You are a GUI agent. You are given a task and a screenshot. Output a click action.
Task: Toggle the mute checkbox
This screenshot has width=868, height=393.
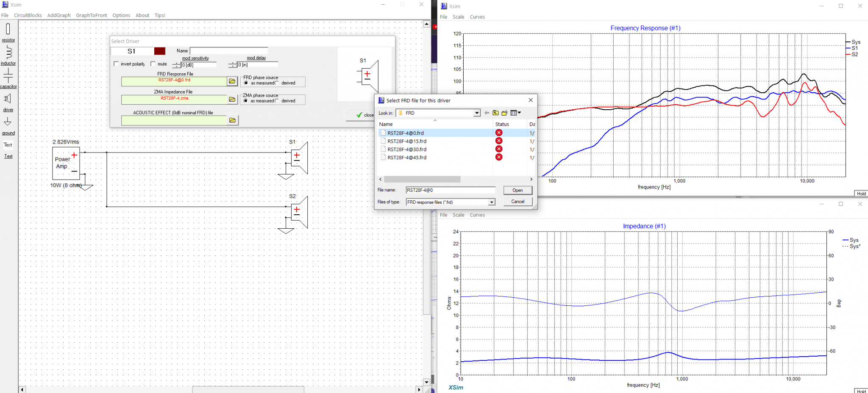click(153, 64)
